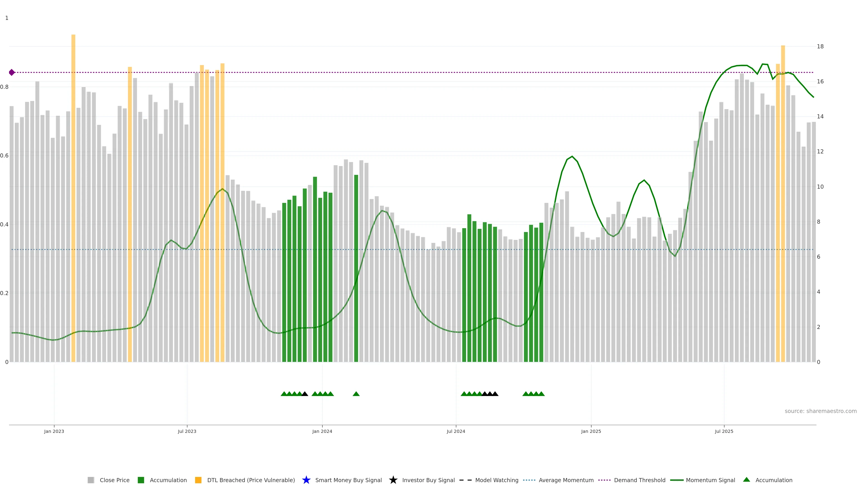Click the purple diamond on the Demand Threshold line
Viewport: 868px width, 488px height.
pyautogui.click(x=12, y=72)
